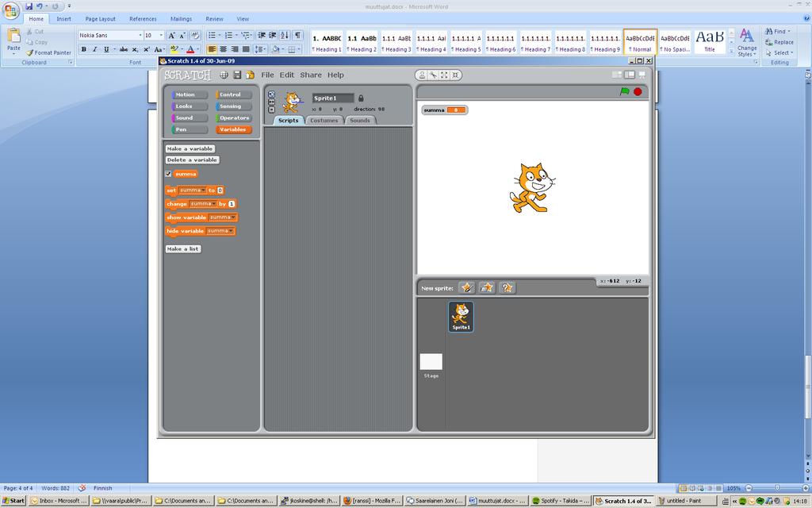Click the Scratch save project icon
The height and width of the screenshot is (508, 812).
coord(237,75)
